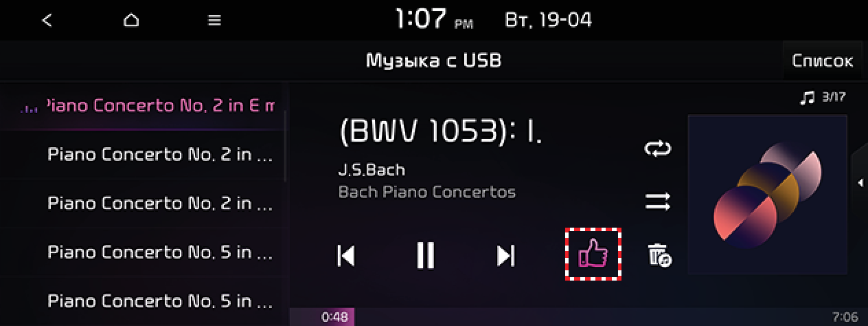Delete the current song with trash icon
This screenshot has height=326, width=868.
point(659,255)
